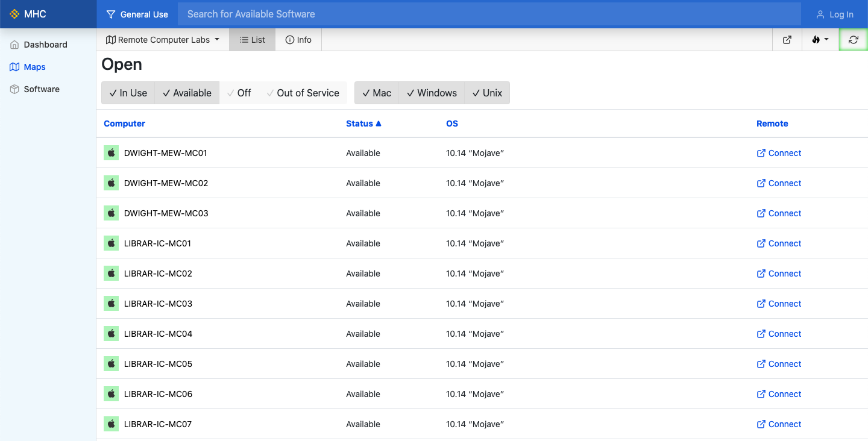The height and width of the screenshot is (441, 868).
Task: Click the Available status of DWIGHT-MEW-MC01
Action: click(x=363, y=153)
